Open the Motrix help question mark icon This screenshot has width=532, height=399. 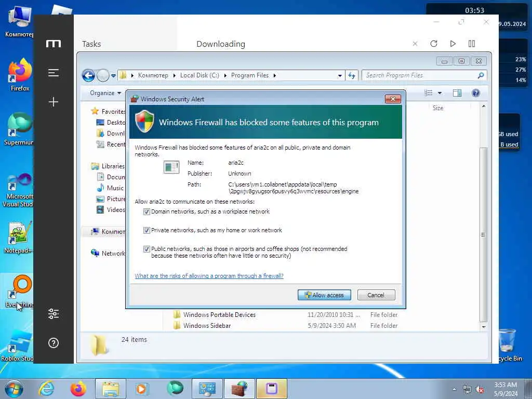click(x=54, y=343)
